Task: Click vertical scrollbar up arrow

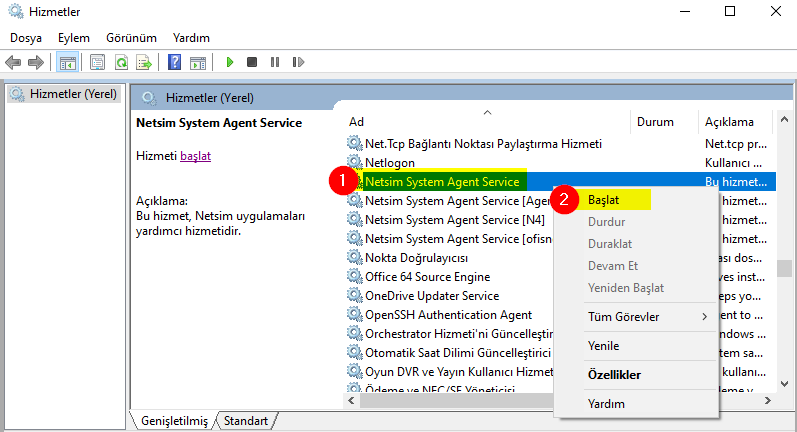Action: [x=784, y=120]
